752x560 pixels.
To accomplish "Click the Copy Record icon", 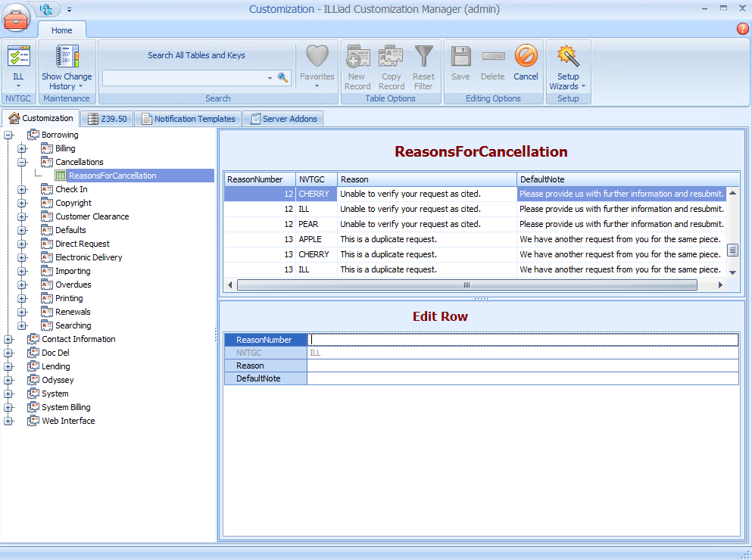I will (x=391, y=67).
